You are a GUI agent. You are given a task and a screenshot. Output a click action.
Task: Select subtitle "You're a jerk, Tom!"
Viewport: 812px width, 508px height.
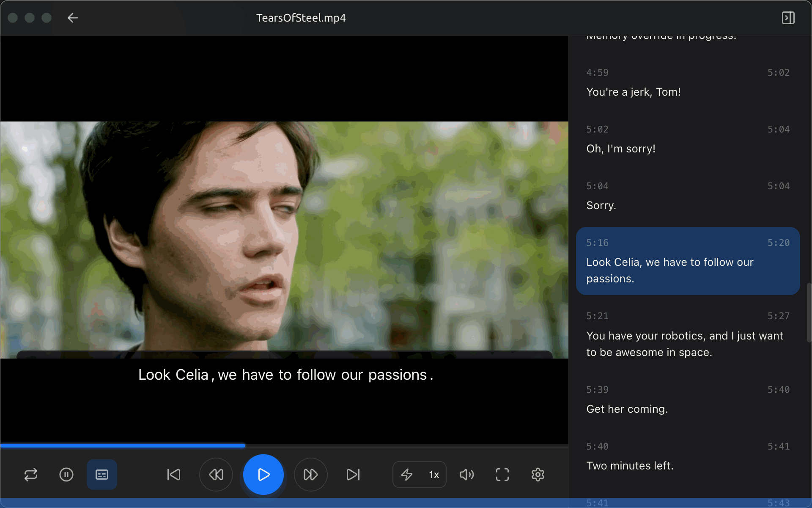(x=633, y=92)
